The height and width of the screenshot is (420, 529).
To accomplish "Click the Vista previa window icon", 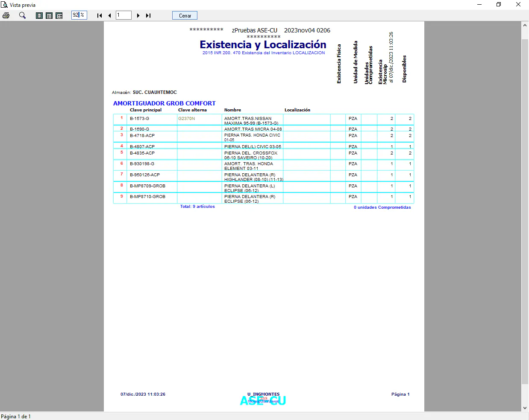I will pyautogui.click(x=4, y=5).
